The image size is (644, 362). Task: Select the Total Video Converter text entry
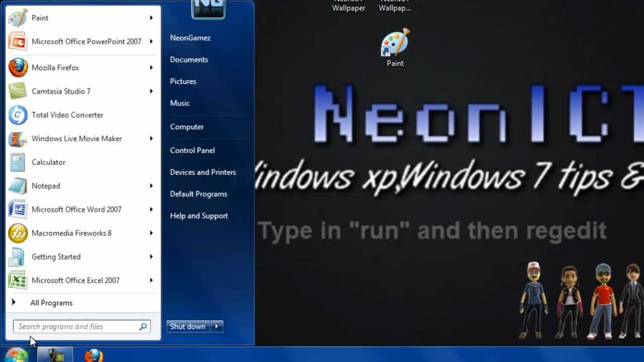point(67,115)
